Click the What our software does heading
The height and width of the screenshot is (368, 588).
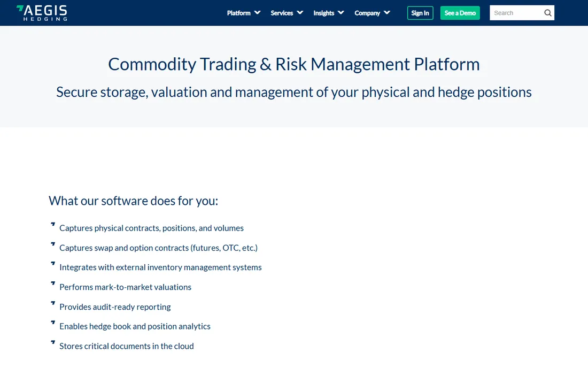pyautogui.click(x=133, y=201)
